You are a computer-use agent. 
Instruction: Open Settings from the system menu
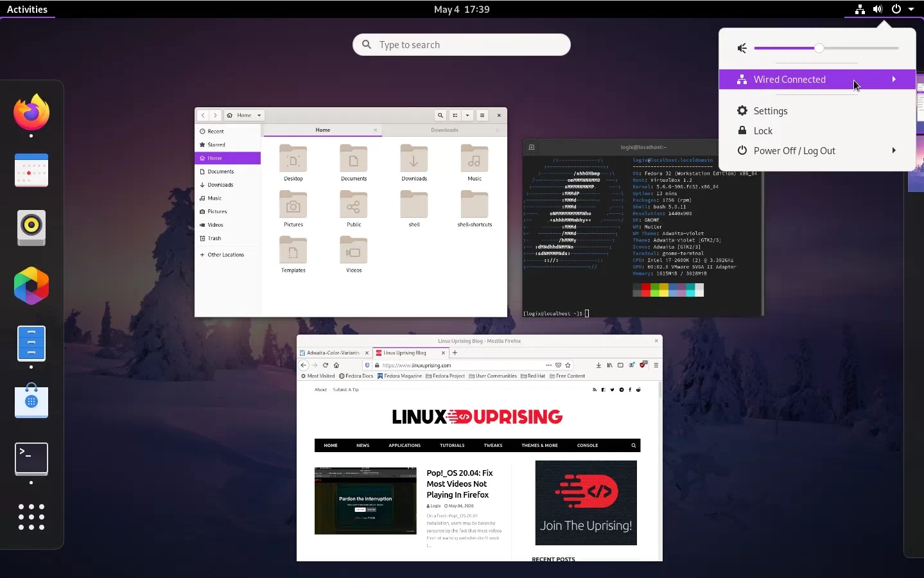771,110
